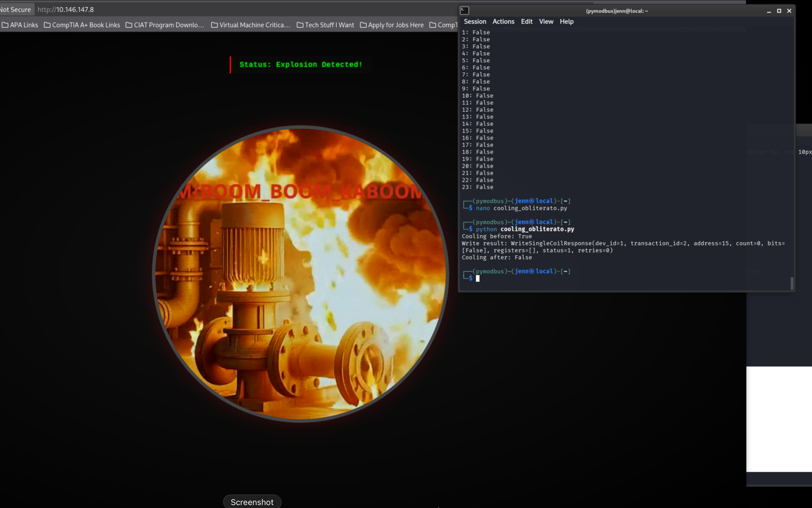The width and height of the screenshot is (812, 508).
Task: Click the '7: False' terminal line
Action: click(x=476, y=75)
